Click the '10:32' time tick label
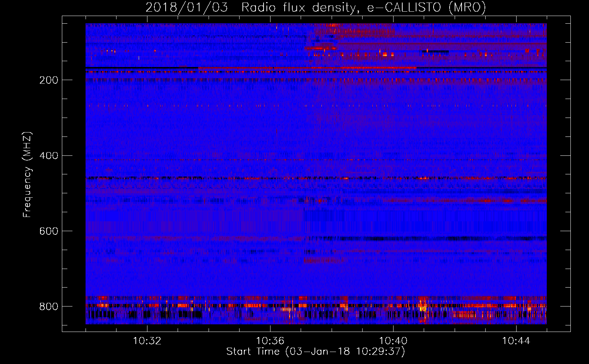The image size is (589, 364). click(147, 341)
